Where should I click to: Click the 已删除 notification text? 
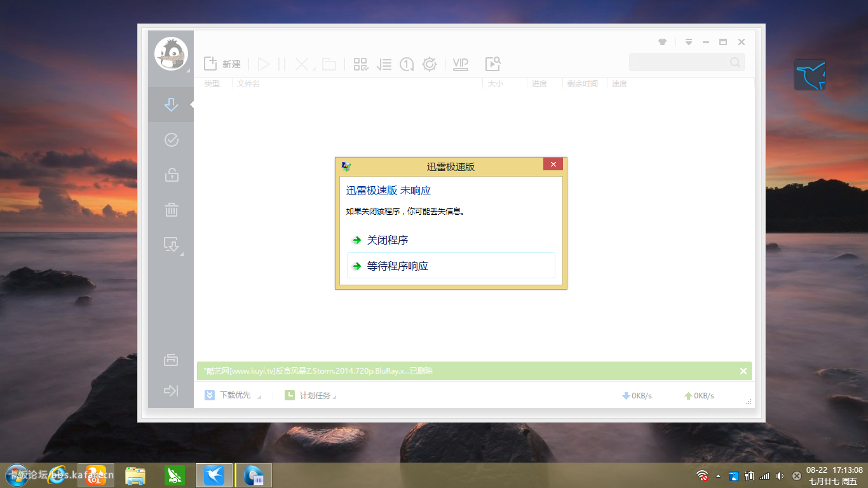coord(421,371)
